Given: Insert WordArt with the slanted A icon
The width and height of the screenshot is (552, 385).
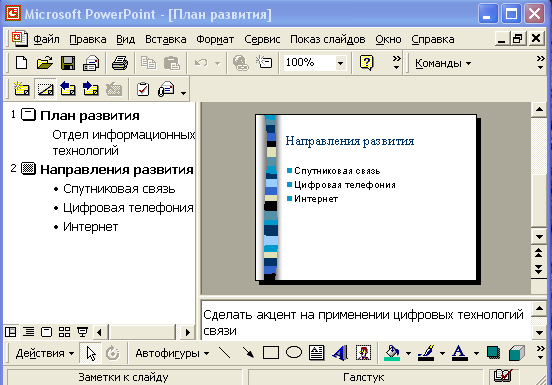Looking at the screenshot, I should (340, 353).
